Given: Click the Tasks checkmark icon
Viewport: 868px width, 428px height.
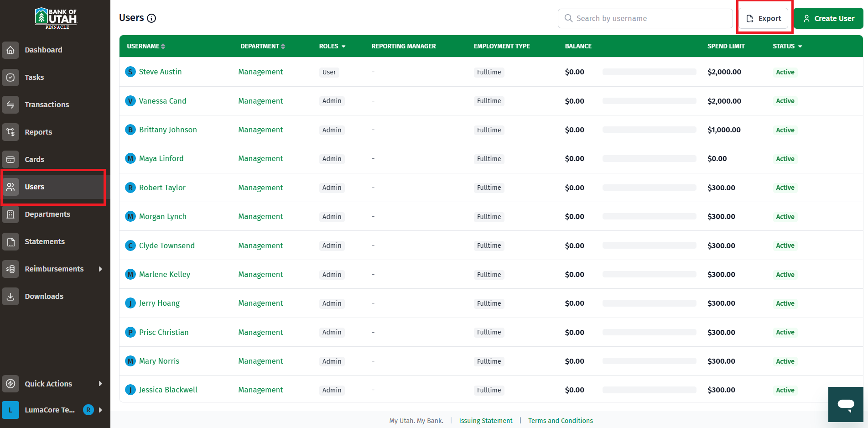Looking at the screenshot, I should (10, 78).
